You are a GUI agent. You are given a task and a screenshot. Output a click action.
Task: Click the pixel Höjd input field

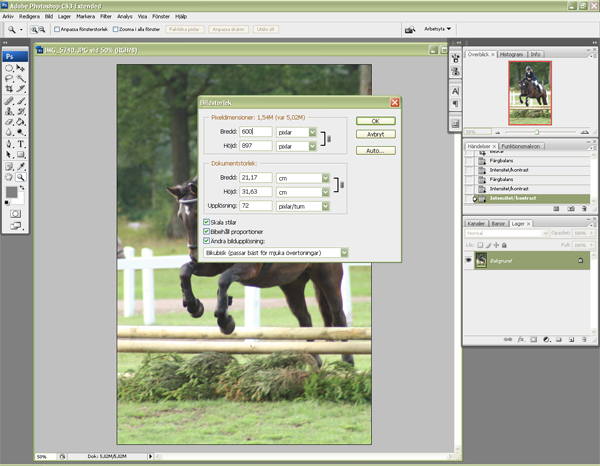click(256, 146)
